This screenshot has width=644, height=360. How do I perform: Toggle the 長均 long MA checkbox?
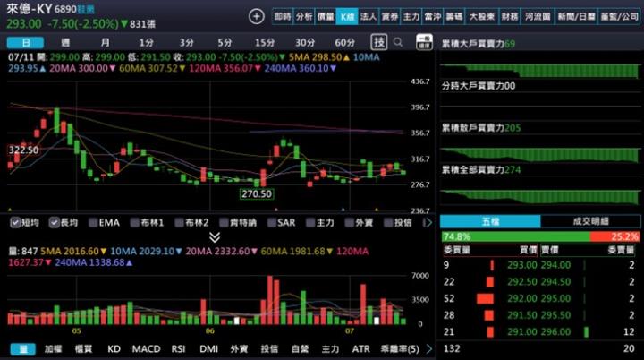coord(54,223)
